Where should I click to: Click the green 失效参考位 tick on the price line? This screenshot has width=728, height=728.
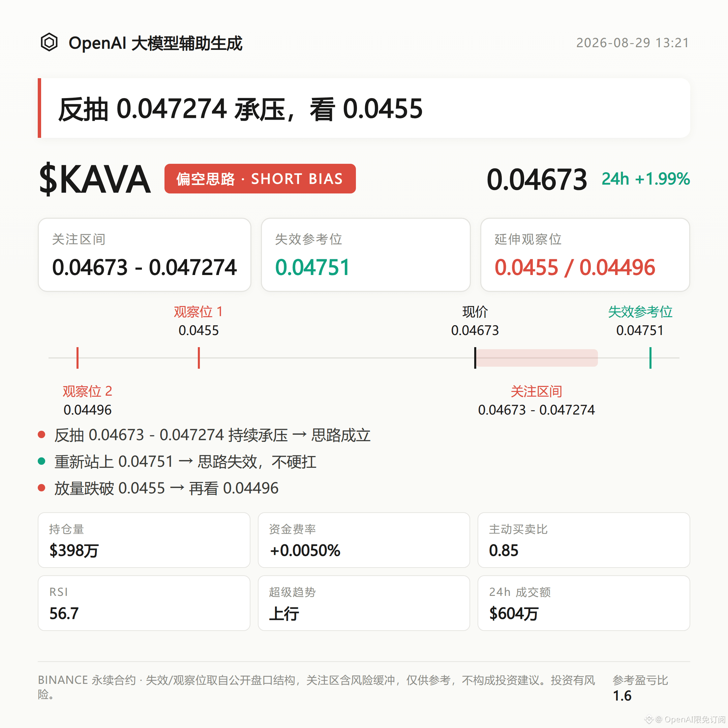(650, 358)
